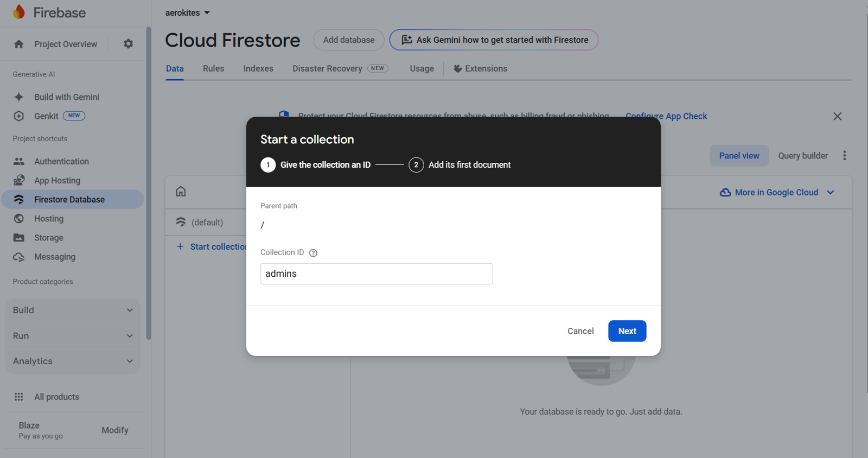Screen dimensions: 868x458
Task: Open Messaging in the sidebar
Action: (55, 257)
